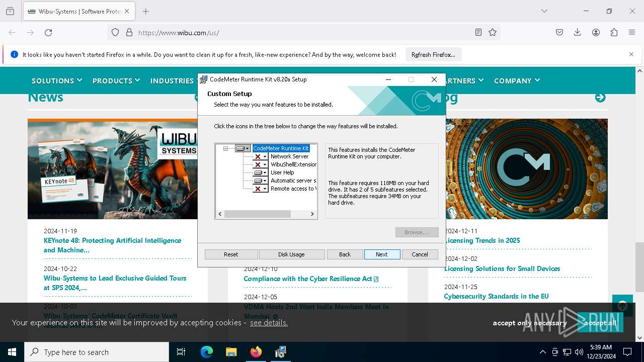
Task: Open User Help feature install dropdown
Action: (260, 172)
